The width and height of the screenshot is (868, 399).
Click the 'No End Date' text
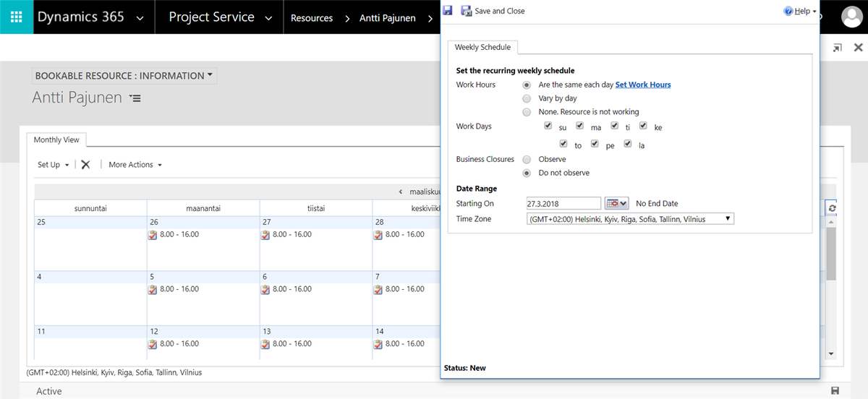[x=657, y=204]
